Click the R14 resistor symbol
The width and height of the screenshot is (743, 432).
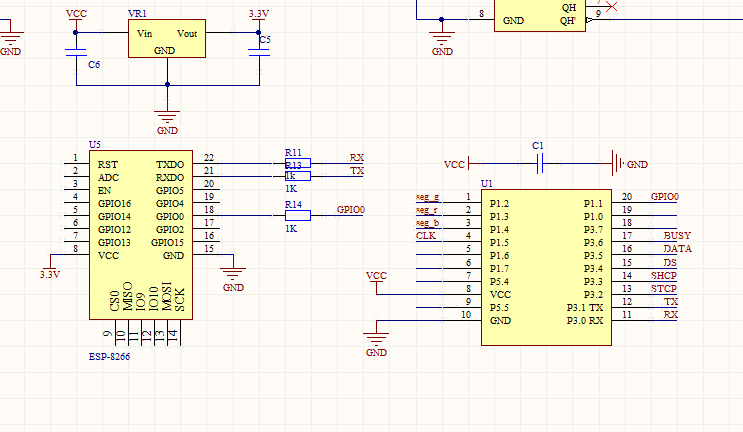tap(297, 215)
